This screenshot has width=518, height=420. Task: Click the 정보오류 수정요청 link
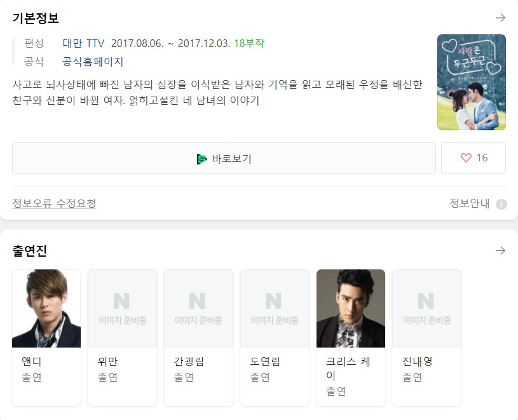coord(54,203)
